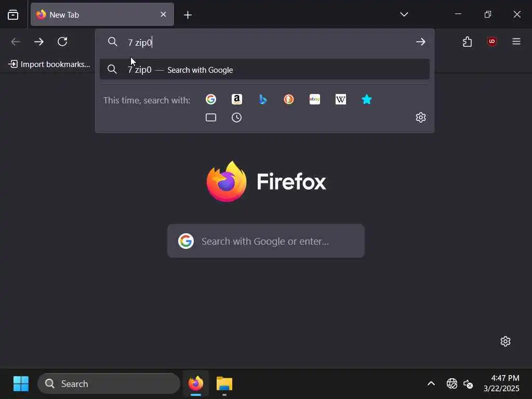Screen dimensions: 532x399
Task: Open the muted volume tray icon
Action: pos(468,384)
